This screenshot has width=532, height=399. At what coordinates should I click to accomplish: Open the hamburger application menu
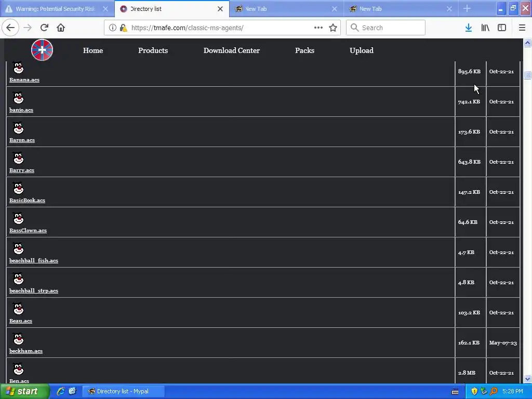click(522, 28)
